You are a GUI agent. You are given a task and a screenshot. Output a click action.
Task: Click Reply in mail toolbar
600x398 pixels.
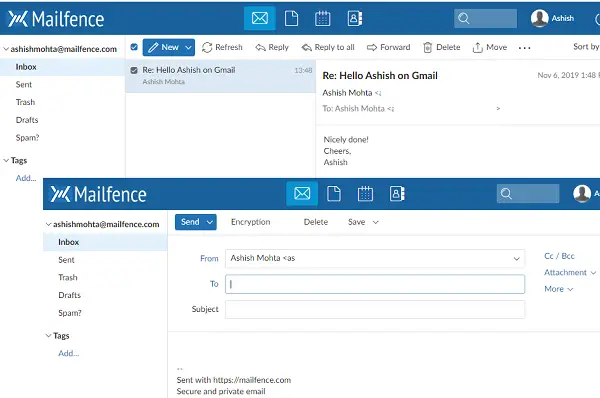[272, 47]
